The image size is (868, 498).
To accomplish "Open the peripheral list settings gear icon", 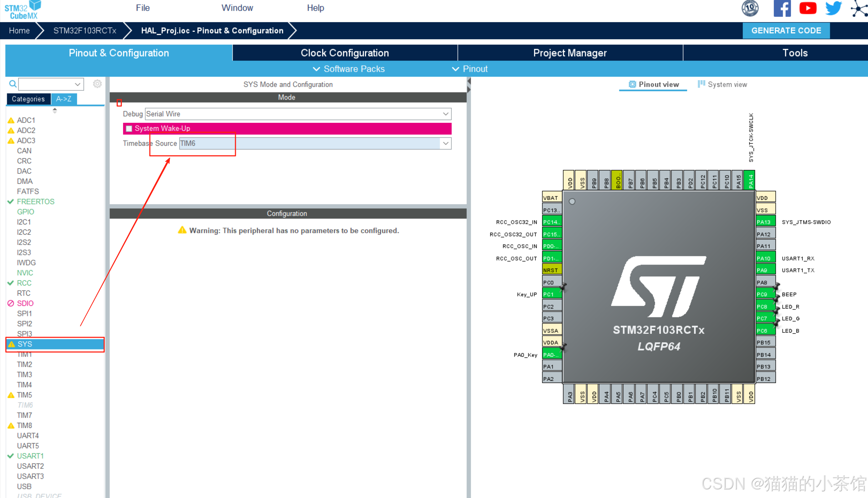I will click(x=97, y=84).
